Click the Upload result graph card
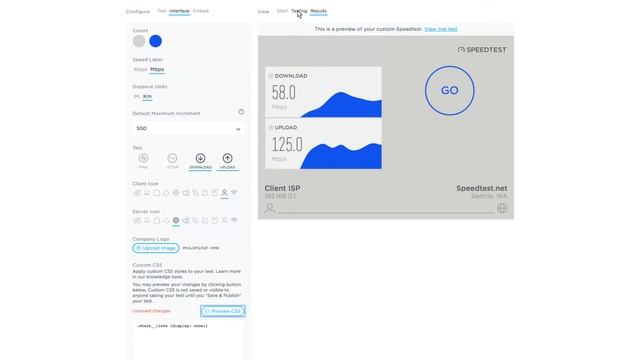Screen dimensions: 640x360 324,144
